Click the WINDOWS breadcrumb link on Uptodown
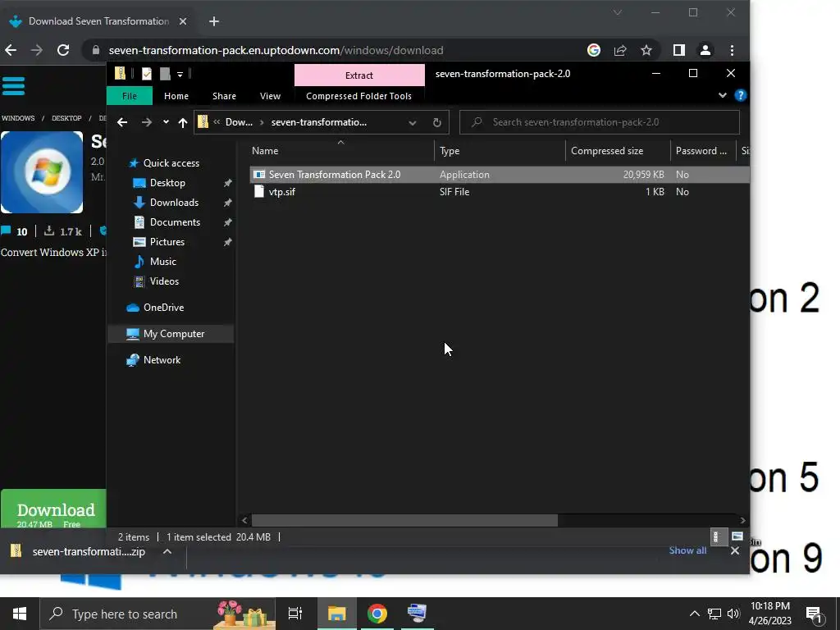This screenshot has width=840, height=630. [18, 118]
